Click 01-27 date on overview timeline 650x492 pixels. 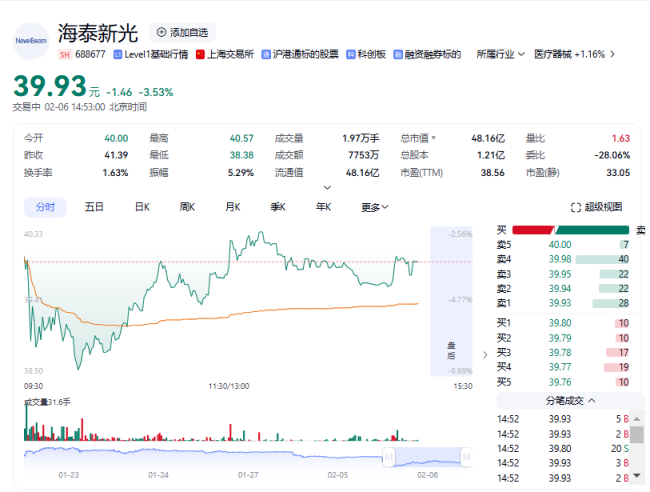click(x=248, y=475)
